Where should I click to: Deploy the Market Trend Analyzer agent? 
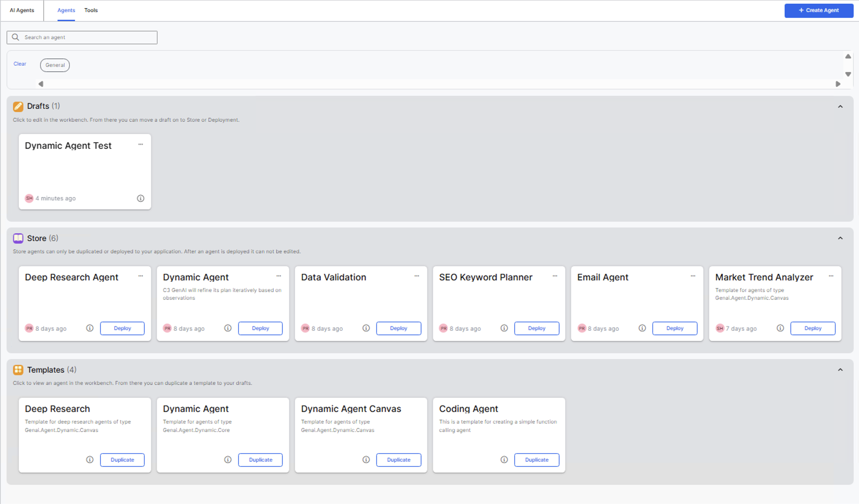click(813, 328)
